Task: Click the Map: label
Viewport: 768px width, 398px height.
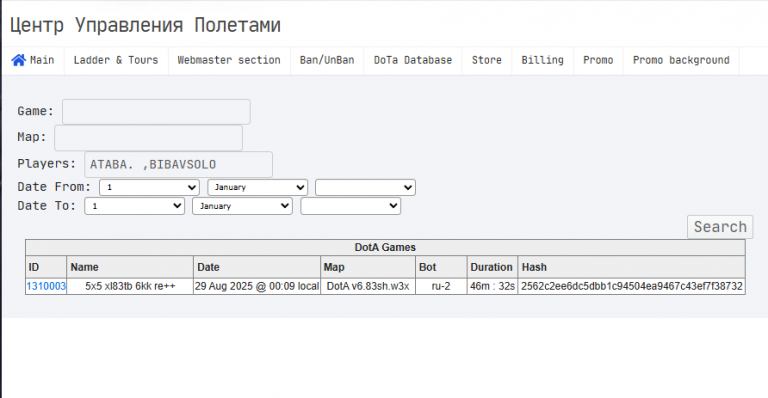Action: [32, 137]
